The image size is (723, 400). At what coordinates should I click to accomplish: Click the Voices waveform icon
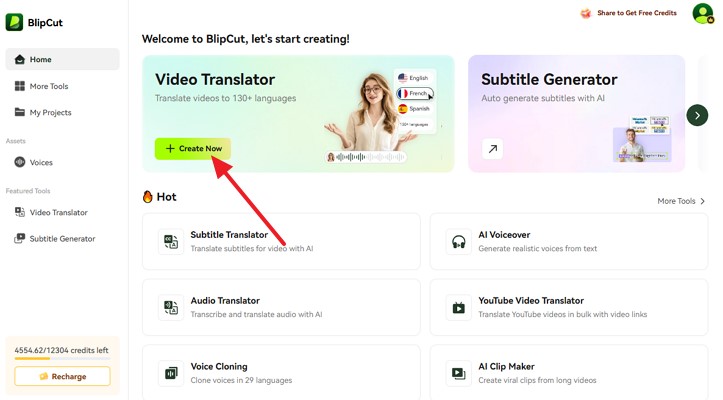(x=19, y=162)
